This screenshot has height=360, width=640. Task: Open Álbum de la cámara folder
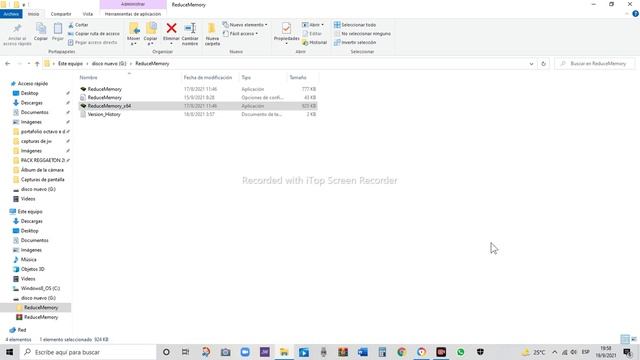pyautogui.click(x=42, y=170)
